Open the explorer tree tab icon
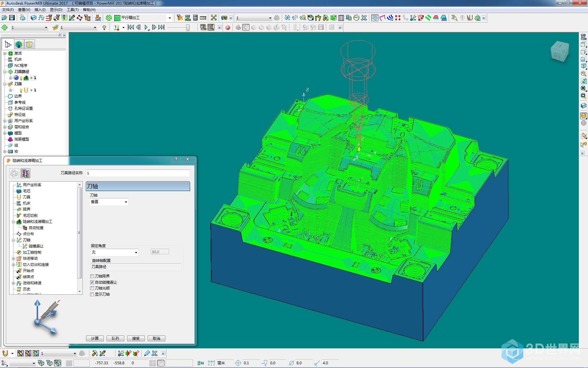588x368 pixels. point(8,44)
